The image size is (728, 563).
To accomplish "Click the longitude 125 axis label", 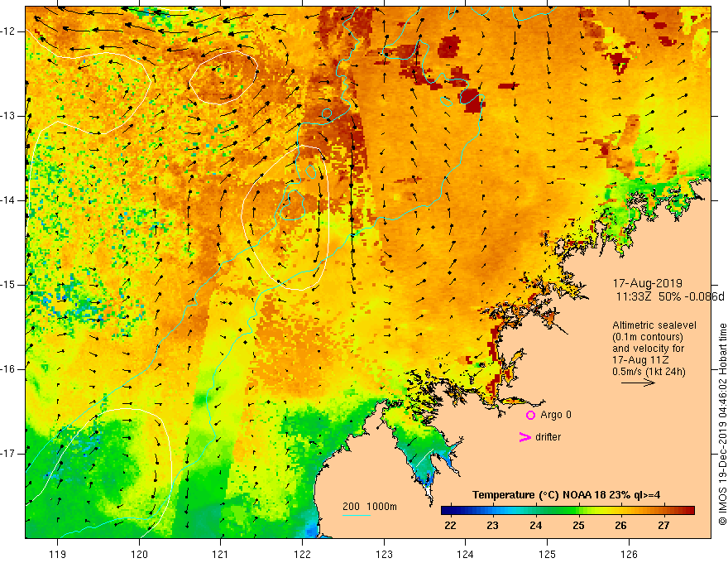I will 548,554.
